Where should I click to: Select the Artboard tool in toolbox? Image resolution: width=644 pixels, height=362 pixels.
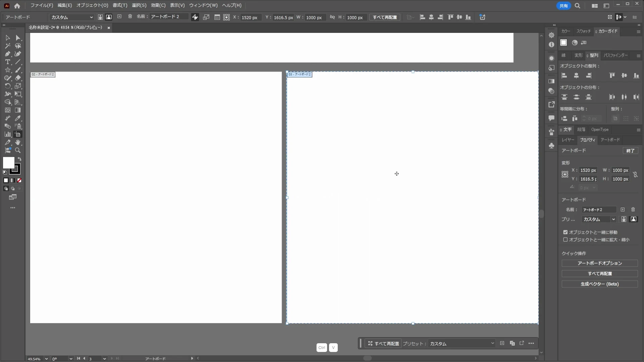[x=18, y=134]
